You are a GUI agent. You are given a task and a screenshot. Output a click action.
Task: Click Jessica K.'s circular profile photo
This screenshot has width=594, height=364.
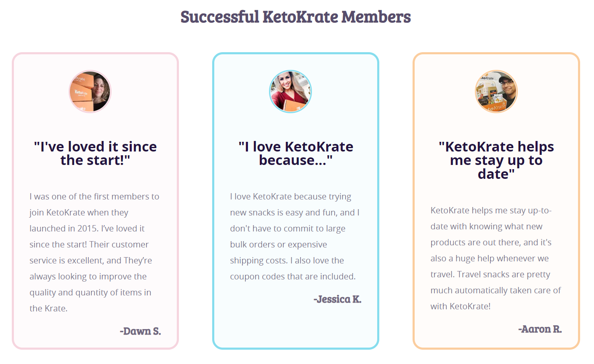[290, 91]
